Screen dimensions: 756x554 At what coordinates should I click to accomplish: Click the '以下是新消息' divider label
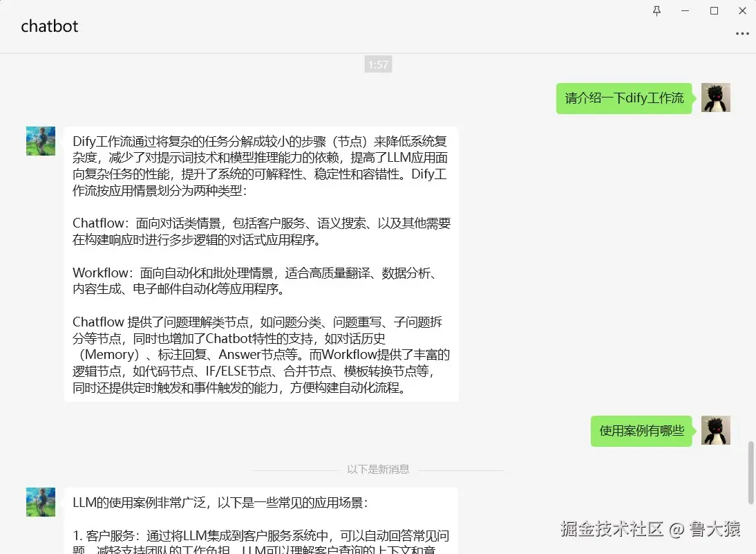378,469
